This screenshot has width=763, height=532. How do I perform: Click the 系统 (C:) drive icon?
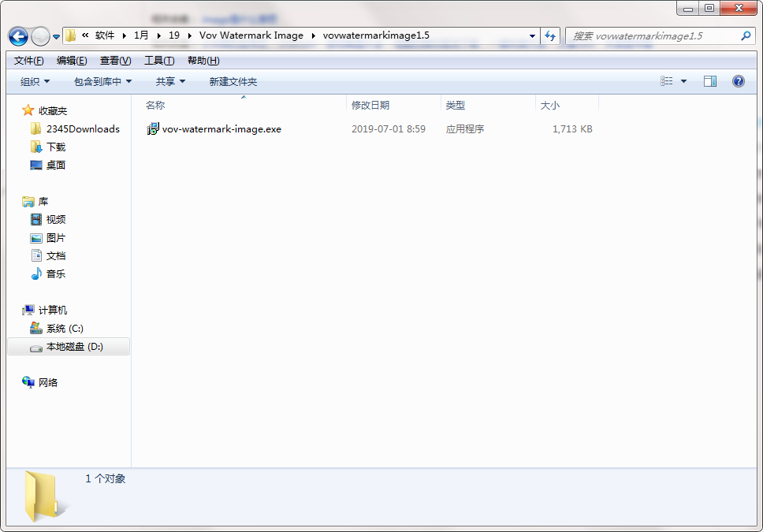point(36,328)
